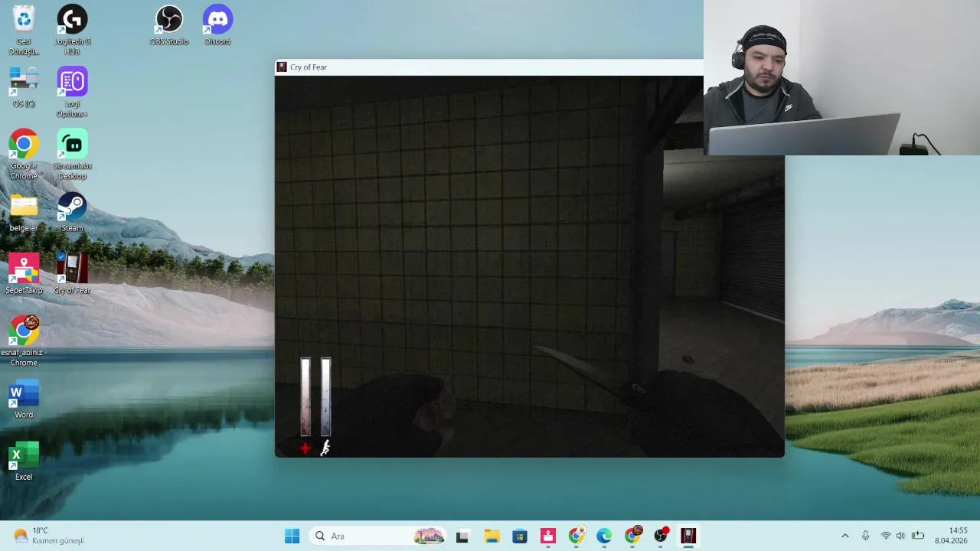Open Chrome taskbar icon between Edge and OBS
The height and width of the screenshot is (551, 980).
tap(632, 536)
